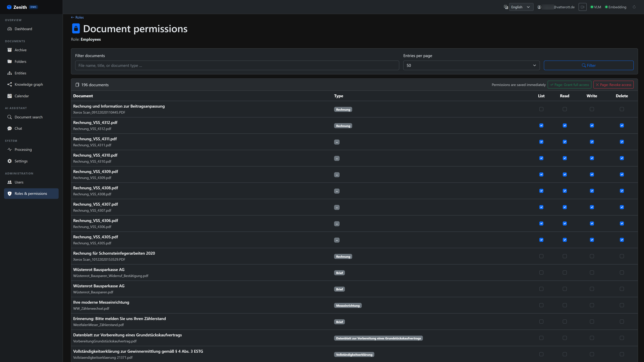Click the @vatterott.de account email

[x=564, y=7]
